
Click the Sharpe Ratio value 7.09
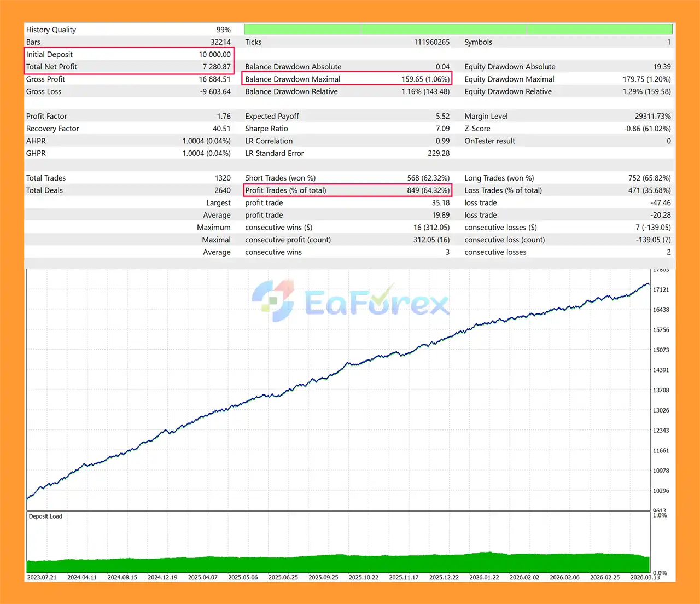(442, 129)
